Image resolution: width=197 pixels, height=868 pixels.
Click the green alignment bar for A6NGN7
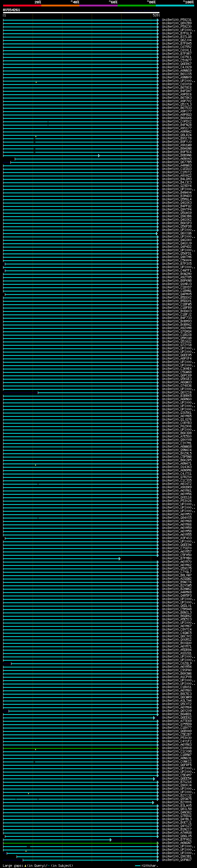pos(81,843)
